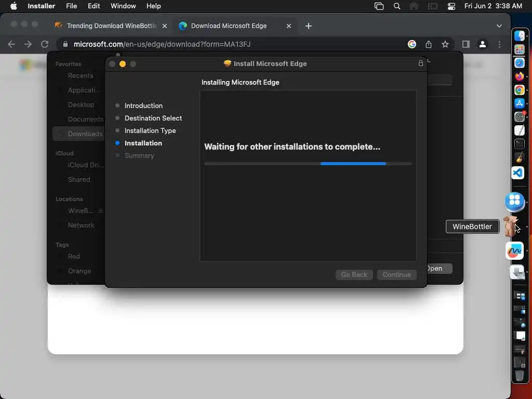Expand Chrome's tab search chevron
This screenshot has width=532, height=399.
pos(499,26)
